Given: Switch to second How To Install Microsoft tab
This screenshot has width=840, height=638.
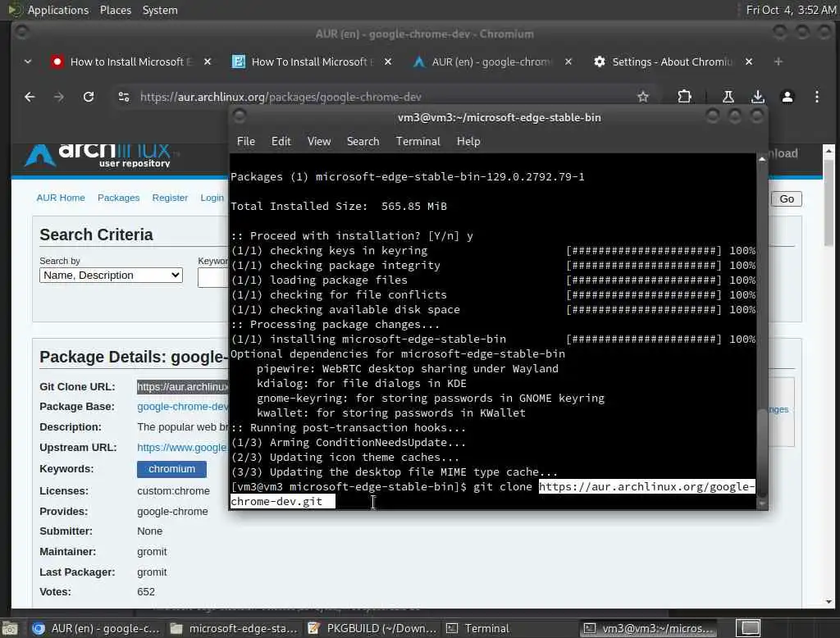Looking at the screenshot, I should tap(312, 62).
